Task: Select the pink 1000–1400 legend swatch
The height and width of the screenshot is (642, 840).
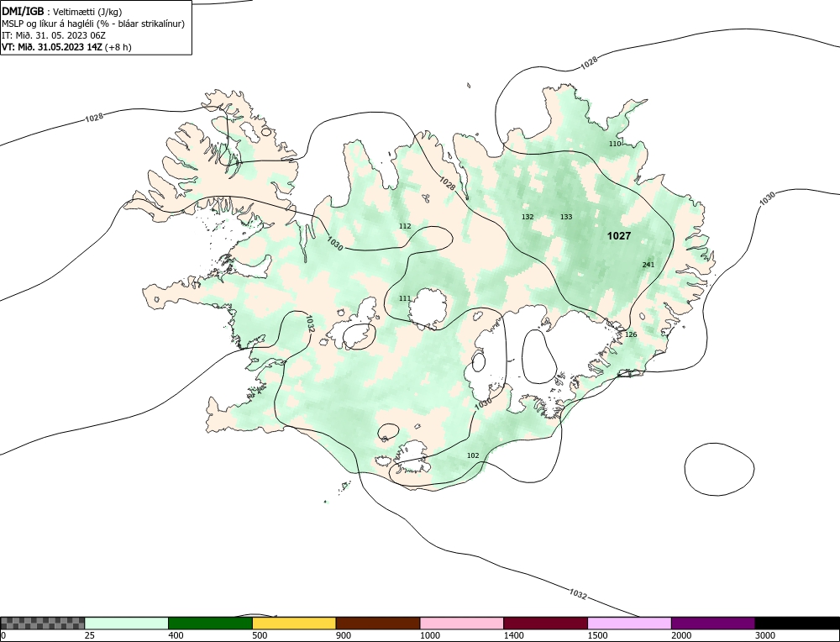Action: point(462,624)
